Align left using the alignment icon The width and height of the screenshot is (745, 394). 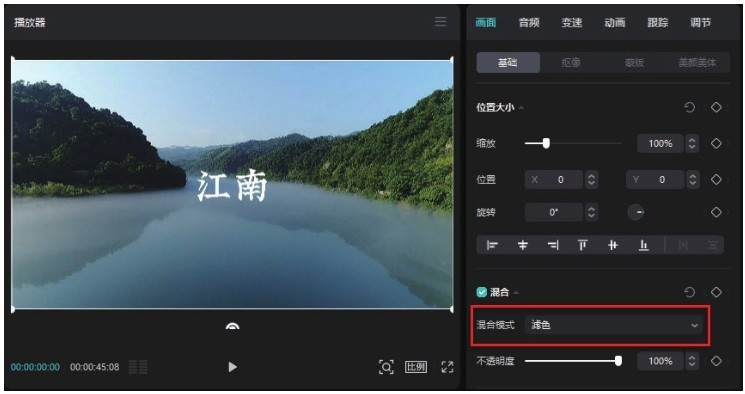coord(492,245)
